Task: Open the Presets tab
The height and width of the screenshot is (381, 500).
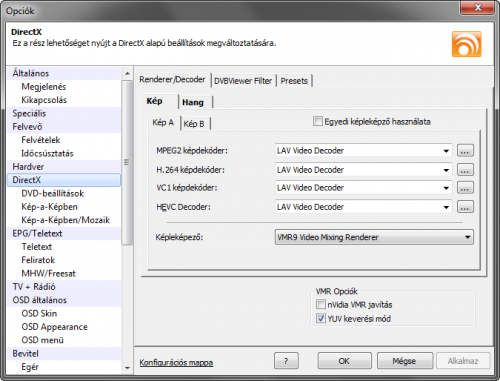Action: coord(294,81)
